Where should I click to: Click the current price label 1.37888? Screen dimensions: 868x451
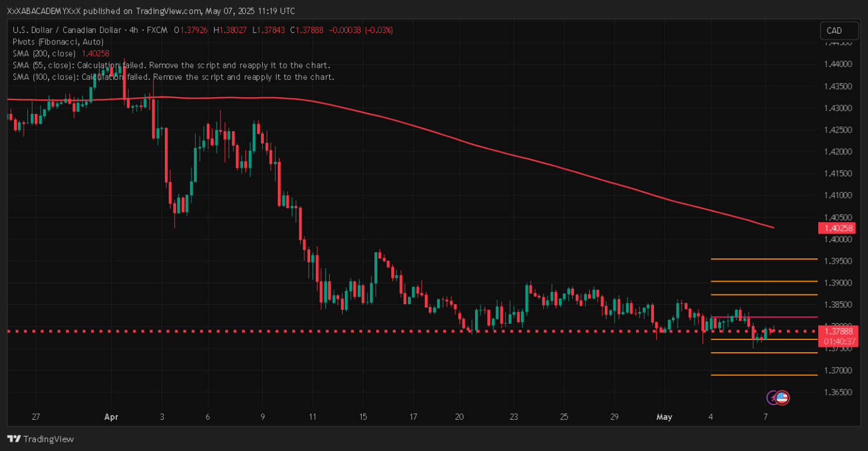(x=838, y=331)
